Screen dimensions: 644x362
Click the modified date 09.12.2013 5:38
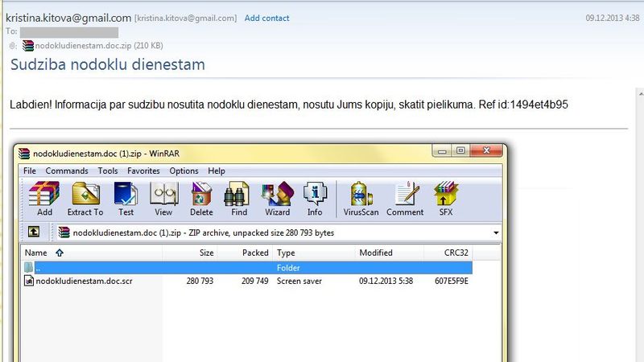386,281
